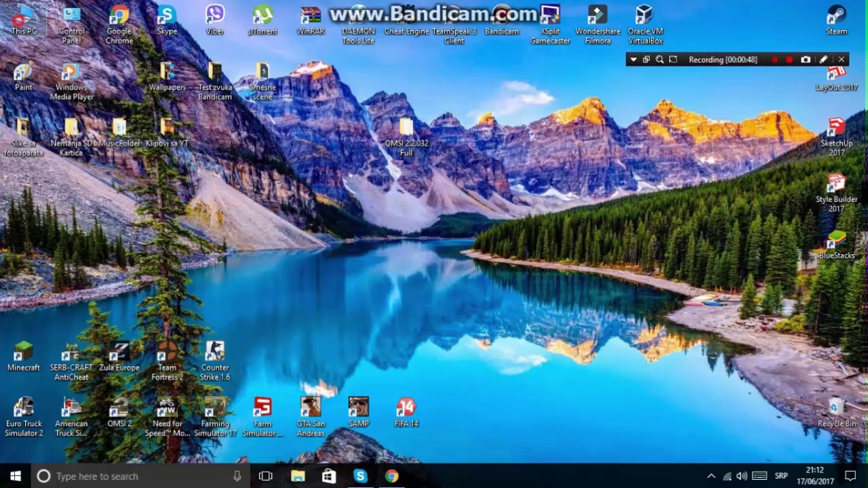868x488 pixels.
Task: Select Klipovi sa YT folder
Action: 167,134
